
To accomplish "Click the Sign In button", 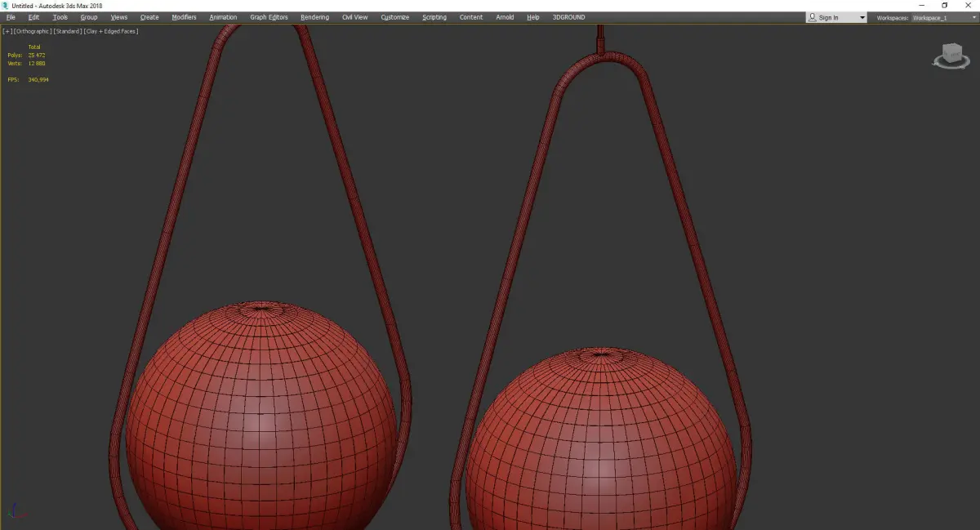I will (x=828, y=17).
